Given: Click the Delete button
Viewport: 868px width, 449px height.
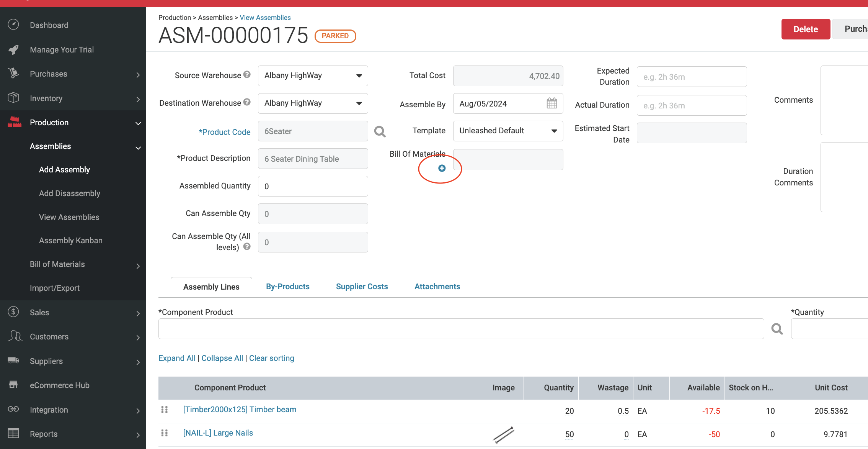Looking at the screenshot, I should [x=806, y=29].
